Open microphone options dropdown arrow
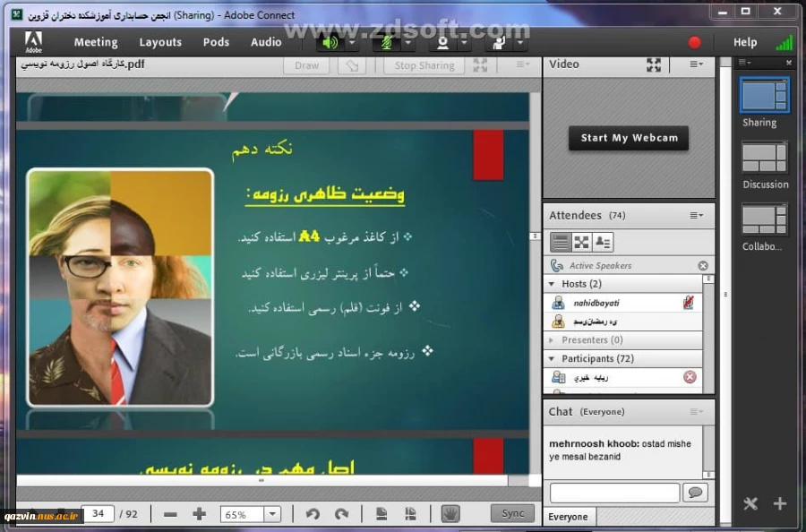This screenshot has width=806, height=532. [408, 43]
